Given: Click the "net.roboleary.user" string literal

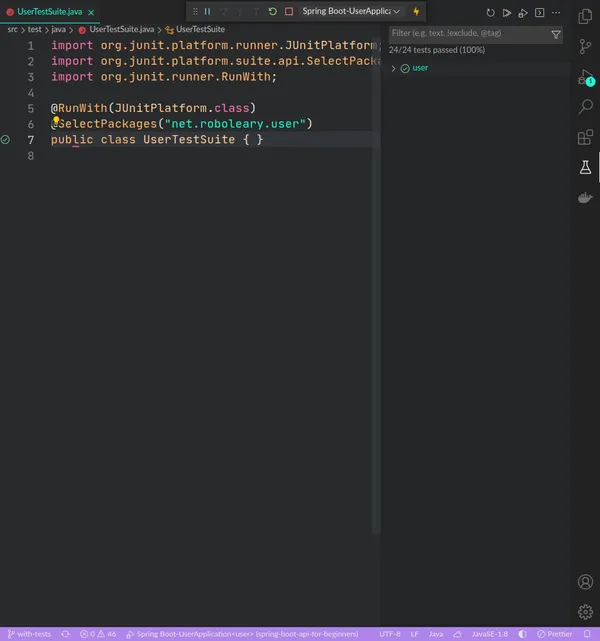Looking at the screenshot, I should click(235, 124).
